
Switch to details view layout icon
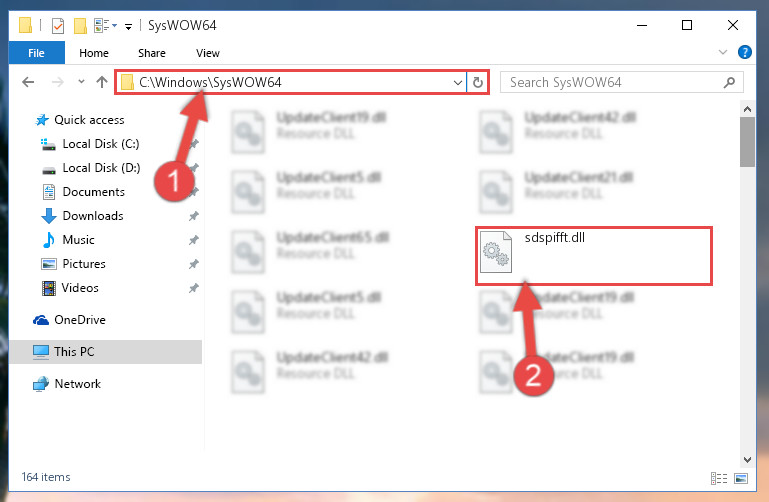pos(718,478)
